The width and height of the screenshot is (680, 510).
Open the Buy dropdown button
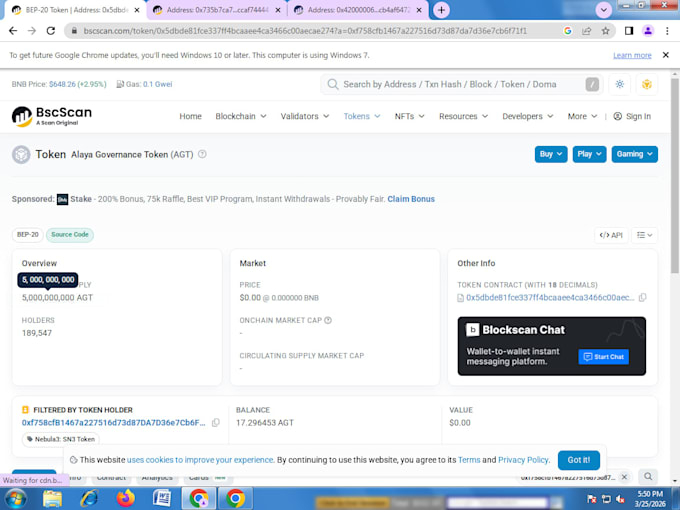(x=551, y=154)
